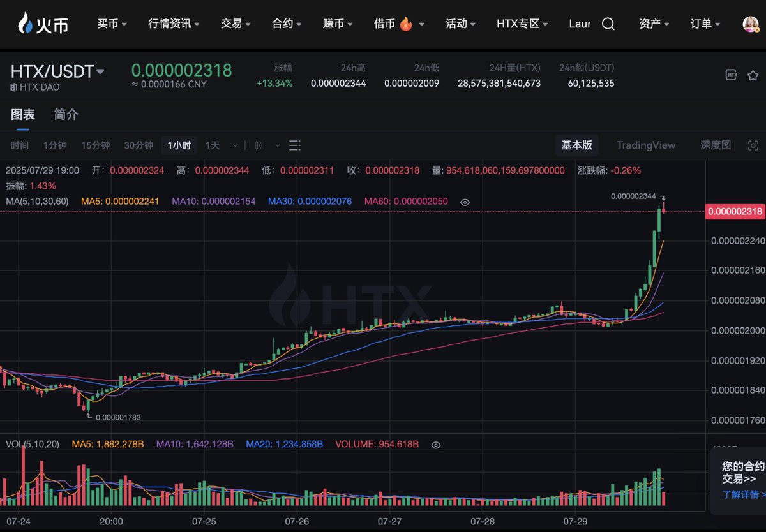This screenshot has width=766, height=532.
Task: Open the search magnifier in the header
Action: 608,24
